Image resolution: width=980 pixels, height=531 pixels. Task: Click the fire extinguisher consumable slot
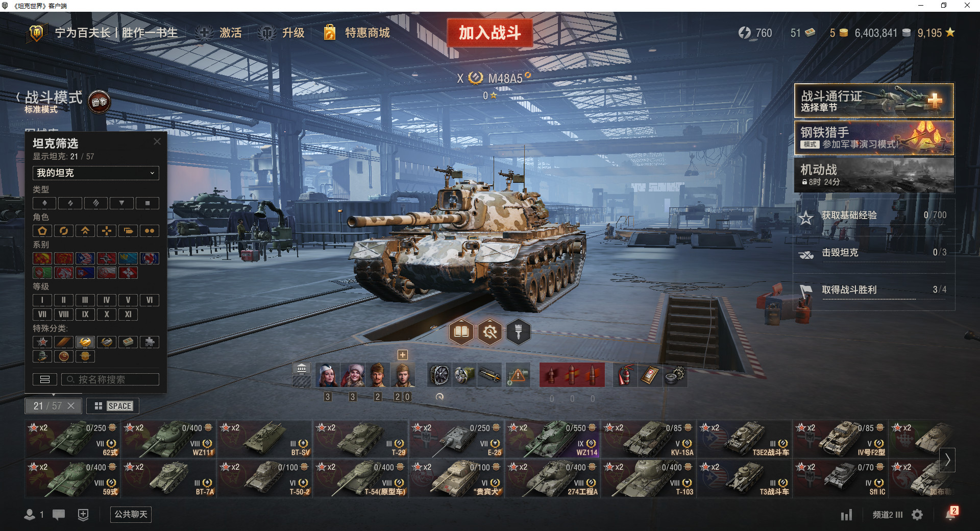pyautogui.click(x=625, y=375)
